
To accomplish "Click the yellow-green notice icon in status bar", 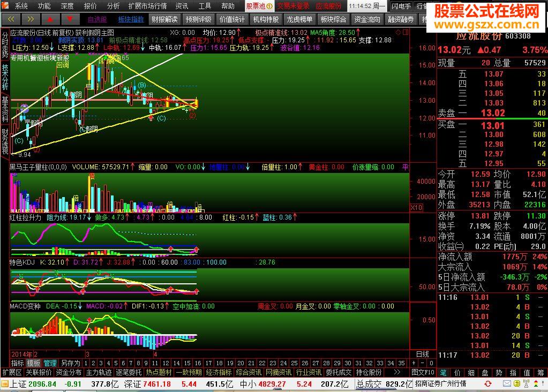I will (517, 383).
